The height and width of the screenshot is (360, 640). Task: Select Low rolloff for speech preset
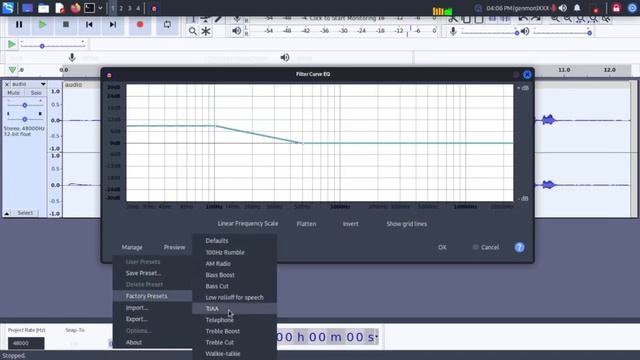234,298
